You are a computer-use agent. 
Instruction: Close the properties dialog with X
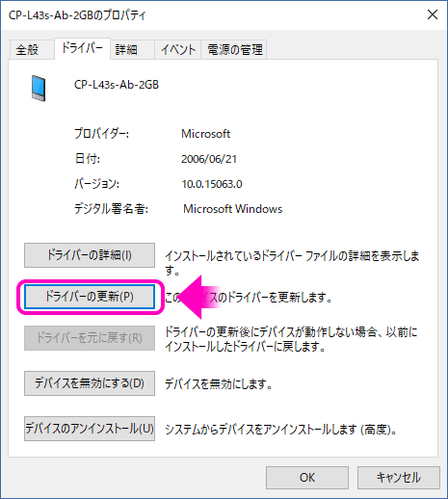click(x=433, y=14)
